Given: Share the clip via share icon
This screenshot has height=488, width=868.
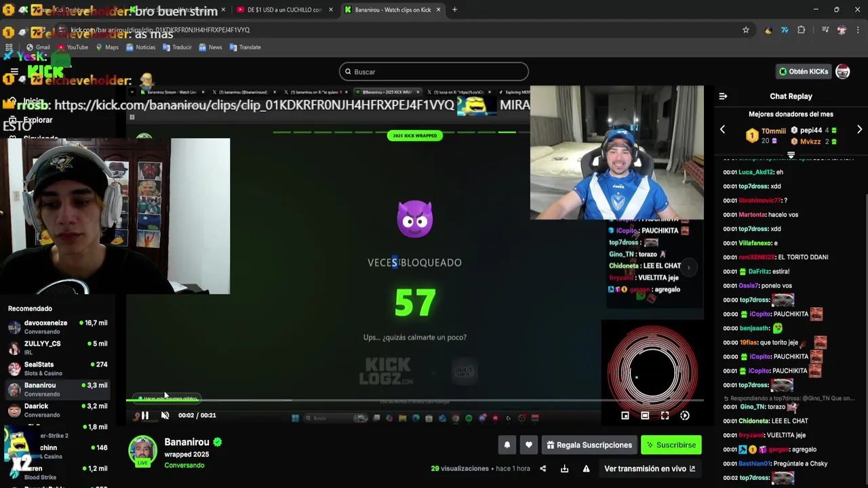Looking at the screenshot, I should click(542, 468).
